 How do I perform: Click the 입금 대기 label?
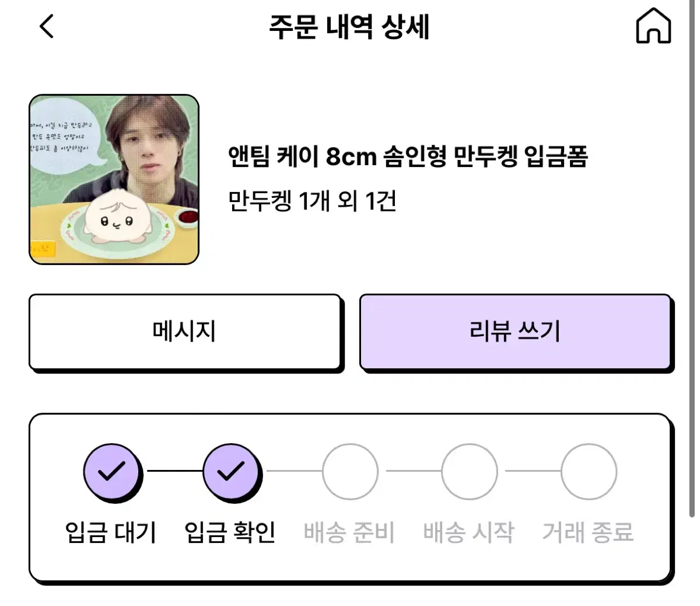[111, 532]
